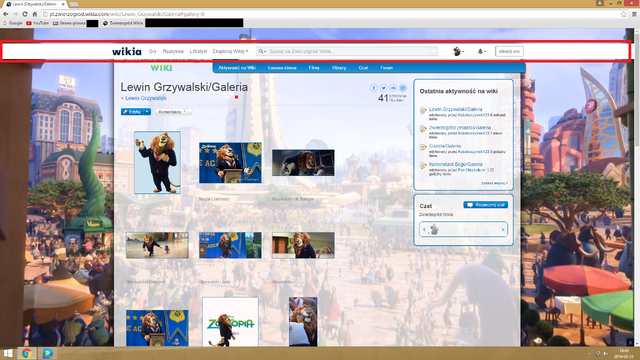Click the browser home icon
This screenshot has height=360, width=640.
[x=35, y=14]
